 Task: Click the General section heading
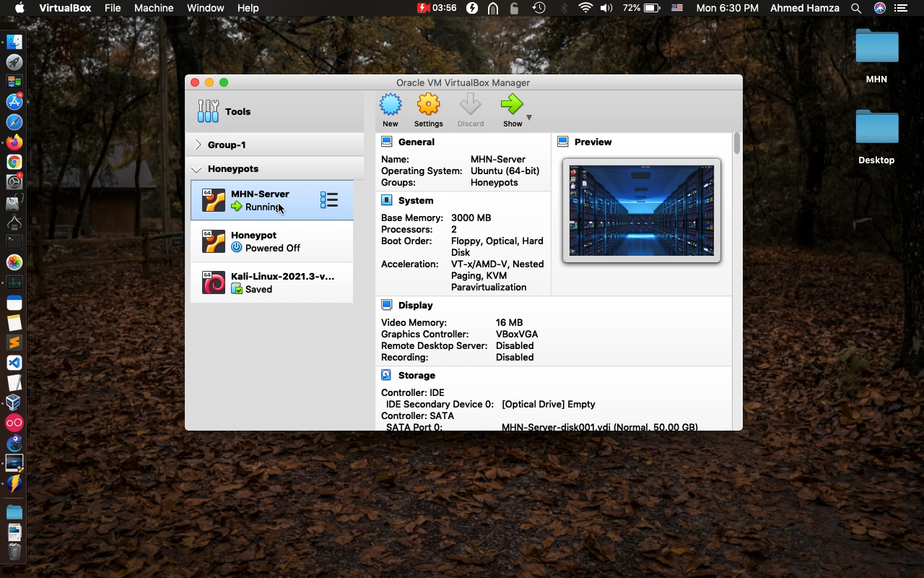click(416, 142)
